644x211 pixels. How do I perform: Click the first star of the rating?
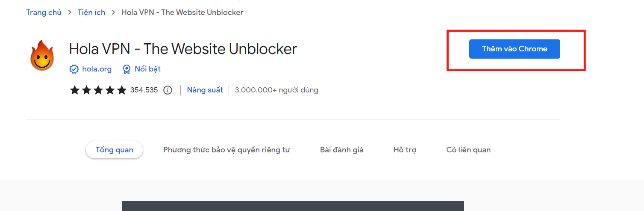coord(75,90)
